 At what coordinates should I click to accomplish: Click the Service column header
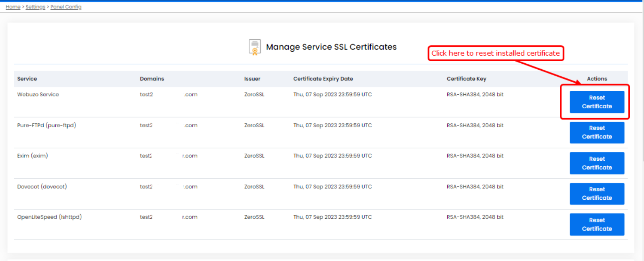[27, 79]
